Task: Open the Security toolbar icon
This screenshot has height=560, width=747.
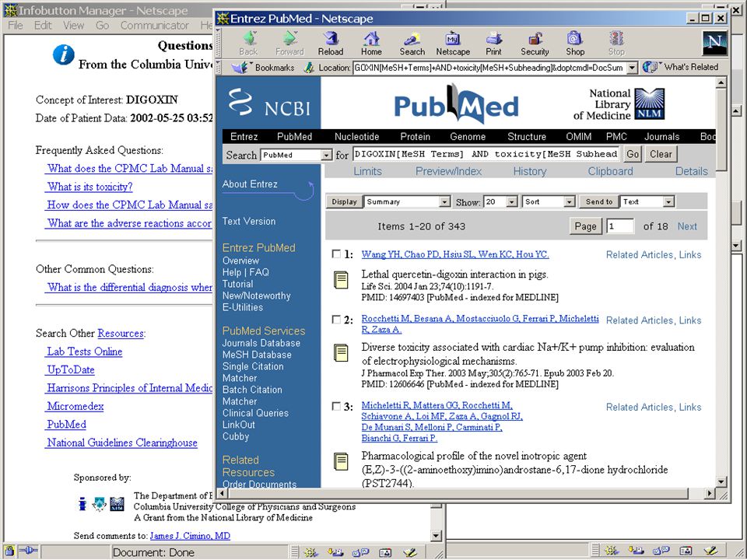Action: [535, 43]
